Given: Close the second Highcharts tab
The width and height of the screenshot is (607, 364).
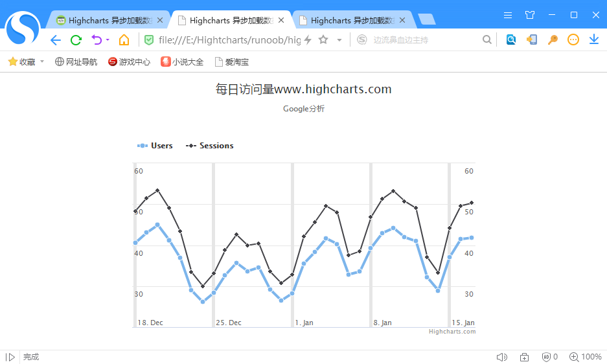Looking at the screenshot, I should pyautogui.click(x=281, y=20).
